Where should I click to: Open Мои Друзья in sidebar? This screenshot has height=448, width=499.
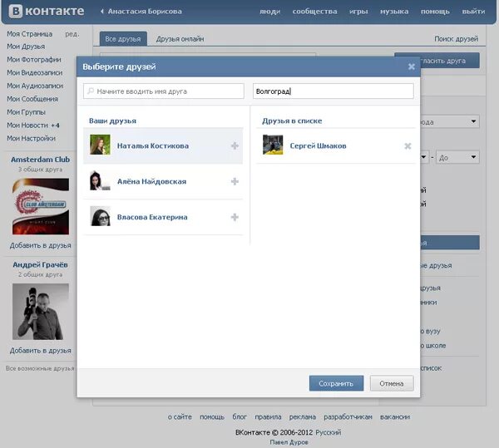tap(26, 47)
